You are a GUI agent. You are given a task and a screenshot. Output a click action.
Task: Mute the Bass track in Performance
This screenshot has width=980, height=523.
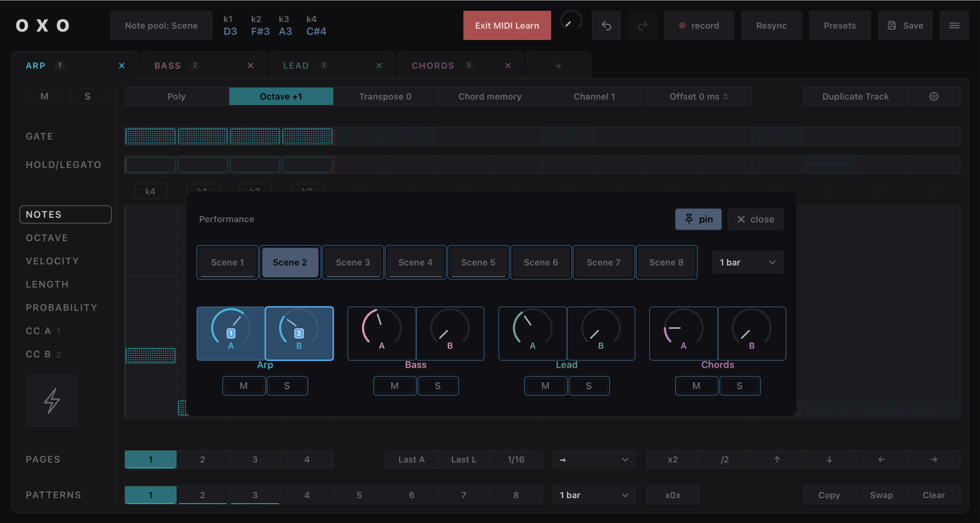(395, 385)
